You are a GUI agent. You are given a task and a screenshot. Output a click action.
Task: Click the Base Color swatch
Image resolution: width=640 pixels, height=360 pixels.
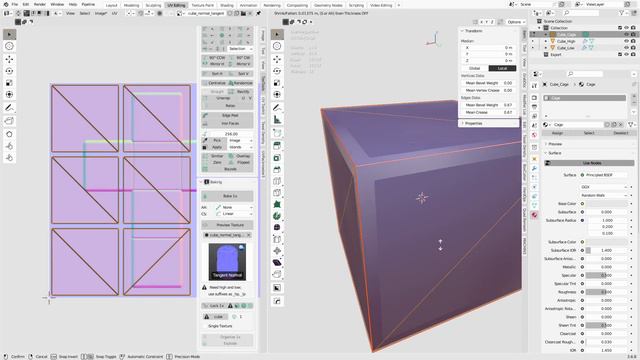tap(607, 204)
